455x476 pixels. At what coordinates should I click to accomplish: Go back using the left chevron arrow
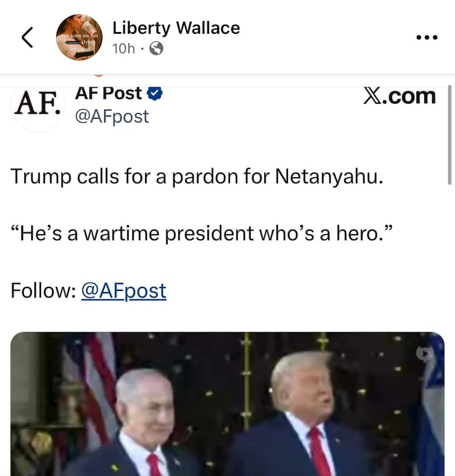(27, 37)
